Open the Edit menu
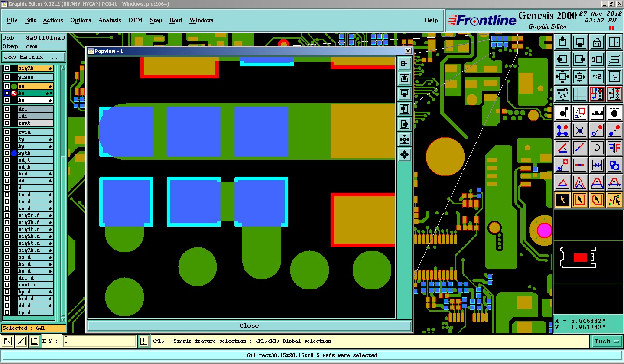624x364 pixels. pos(30,20)
